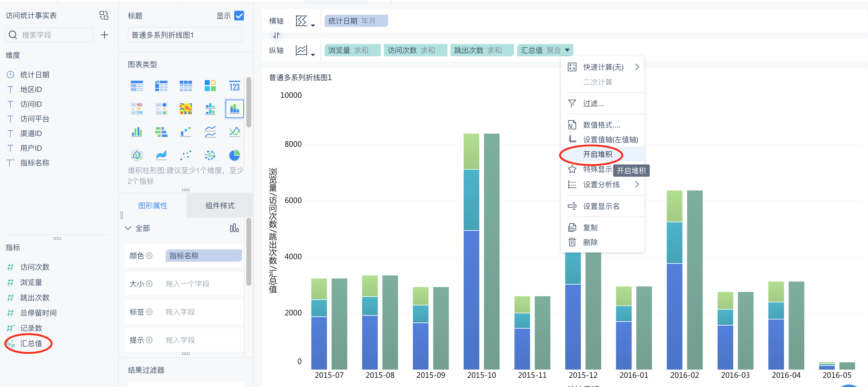Select 访问平台 dimension field
This screenshot has height=387, width=868.
34,119
